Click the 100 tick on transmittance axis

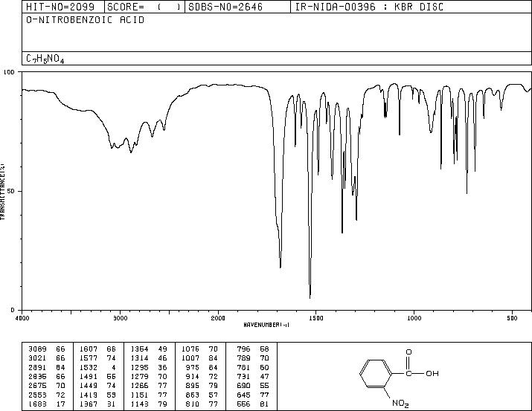click(x=9, y=72)
